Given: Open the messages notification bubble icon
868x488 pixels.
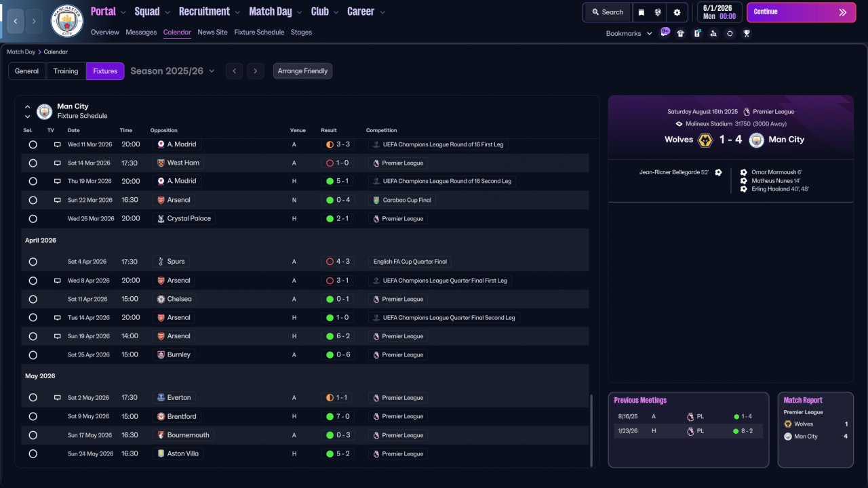Looking at the screenshot, I should tap(665, 32).
